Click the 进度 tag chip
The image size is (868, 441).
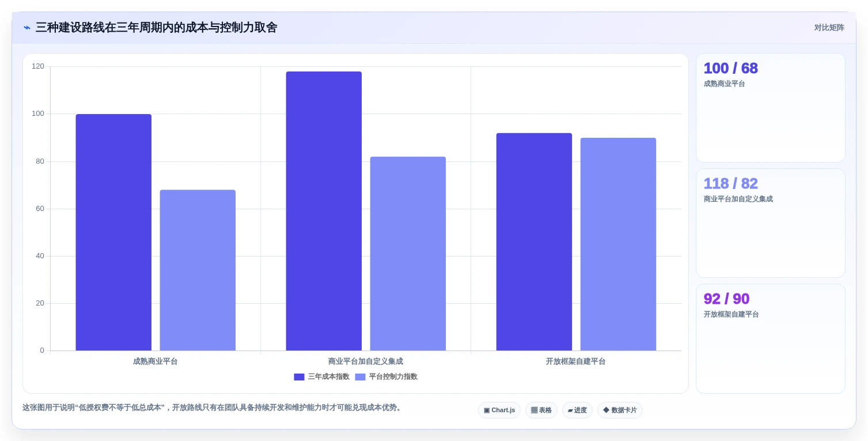[577, 410]
